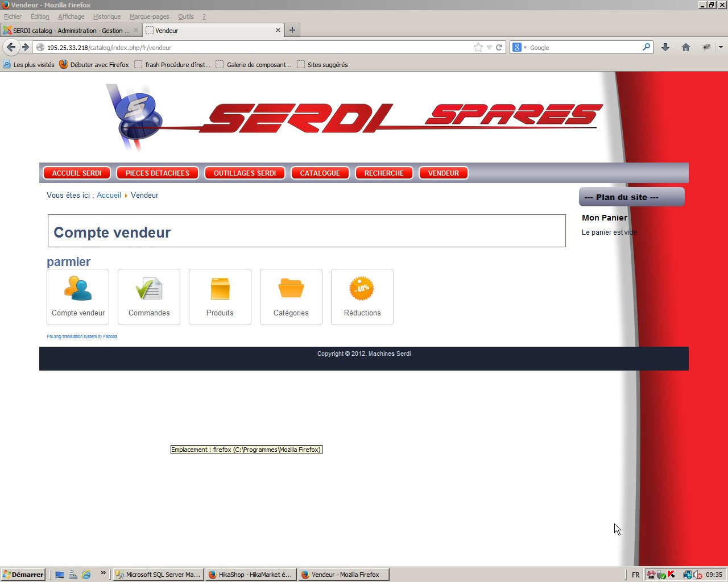The height and width of the screenshot is (582, 728).
Task: Open the Affichage menu
Action: tap(71, 16)
